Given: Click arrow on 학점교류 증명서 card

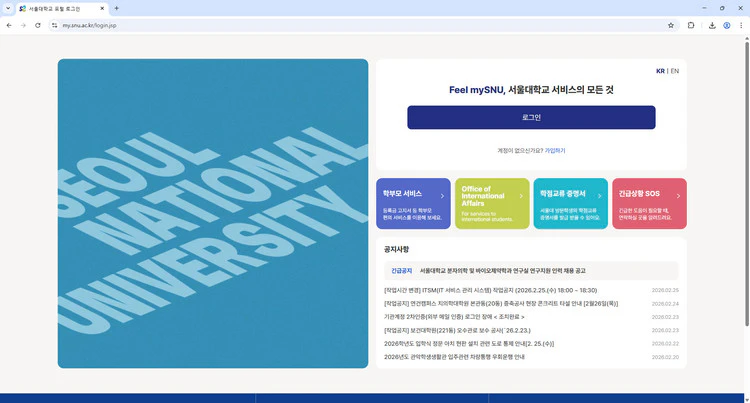Looking at the screenshot, I should pos(599,196).
